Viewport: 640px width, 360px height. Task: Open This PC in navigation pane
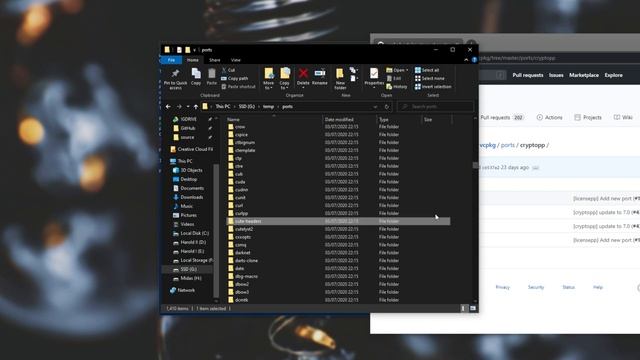[x=184, y=161]
